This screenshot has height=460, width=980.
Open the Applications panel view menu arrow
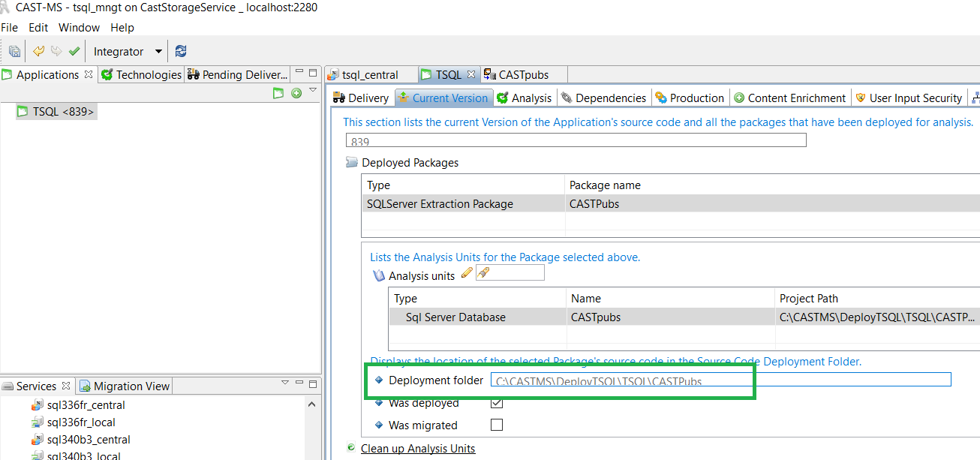pyautogui.click(x=314, y=91)
